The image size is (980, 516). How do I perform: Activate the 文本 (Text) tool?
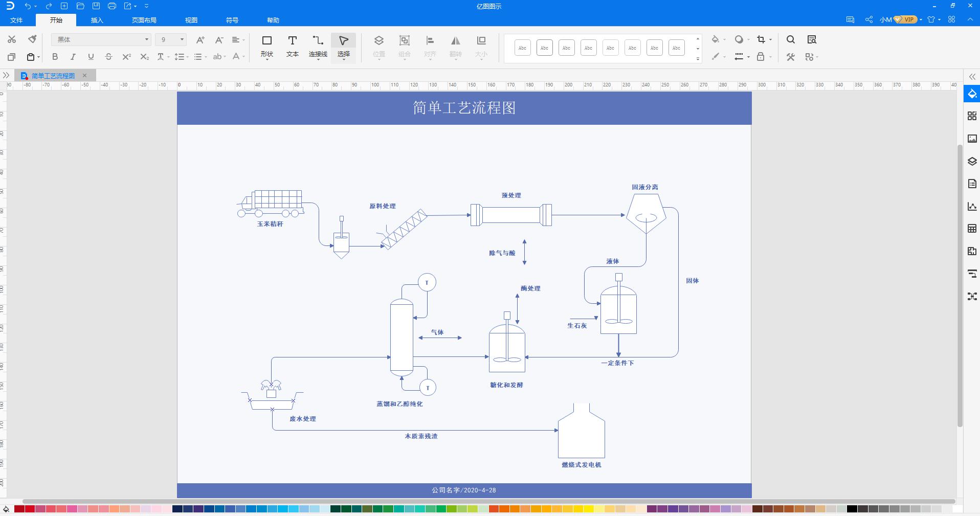click(292, 46)
